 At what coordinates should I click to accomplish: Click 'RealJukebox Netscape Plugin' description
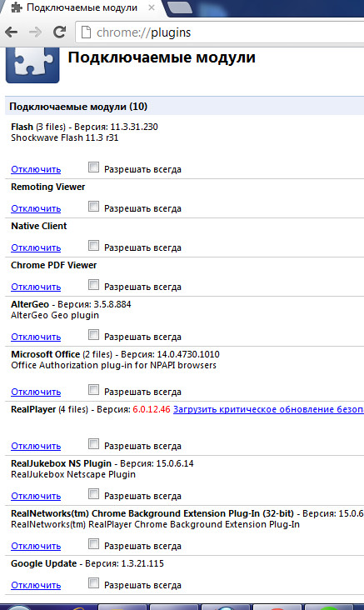pos(73,475)
